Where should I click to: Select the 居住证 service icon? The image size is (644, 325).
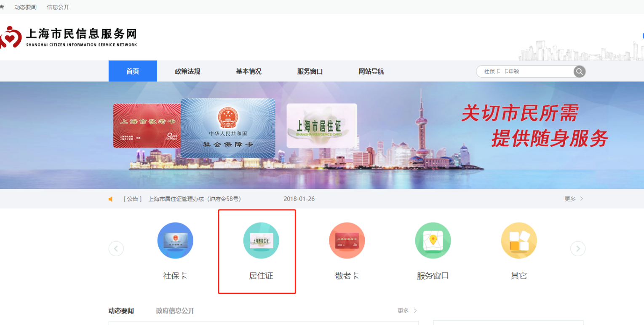coord(261,240)
